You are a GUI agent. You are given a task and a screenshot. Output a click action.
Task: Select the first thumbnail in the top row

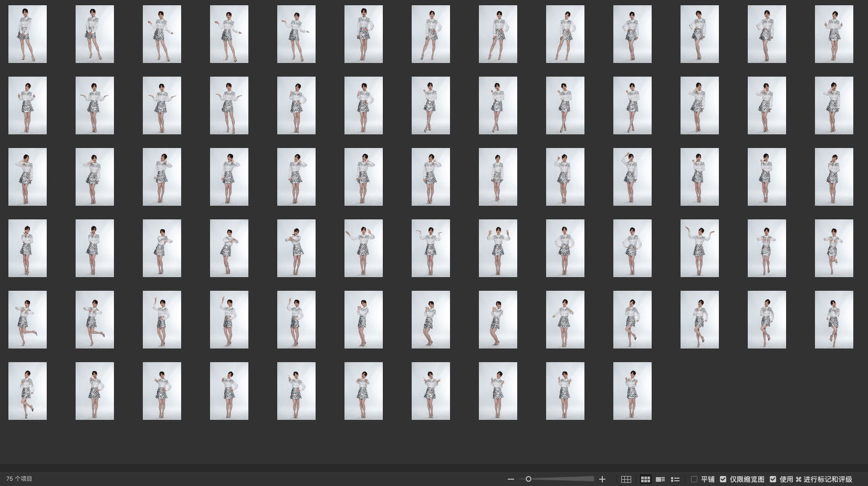tap(27, 34)
